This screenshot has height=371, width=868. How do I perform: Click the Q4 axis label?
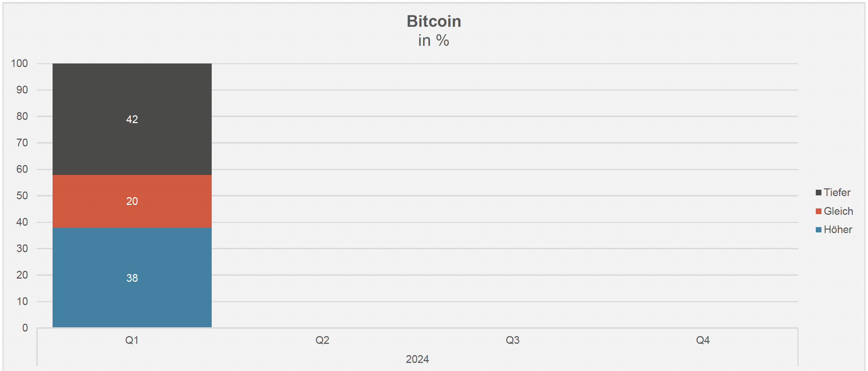point(703,340)
